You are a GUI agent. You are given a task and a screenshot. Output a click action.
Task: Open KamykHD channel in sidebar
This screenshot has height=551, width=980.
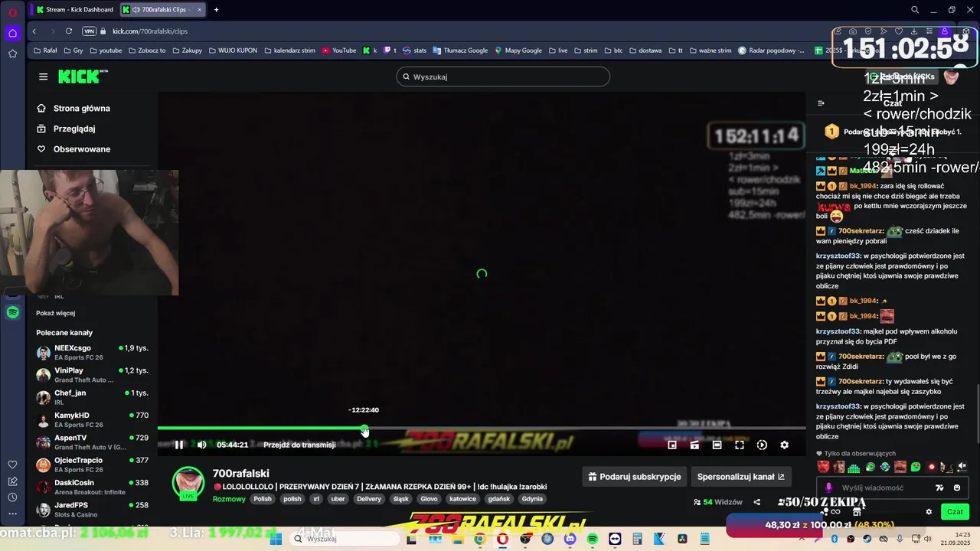(92, 420)
